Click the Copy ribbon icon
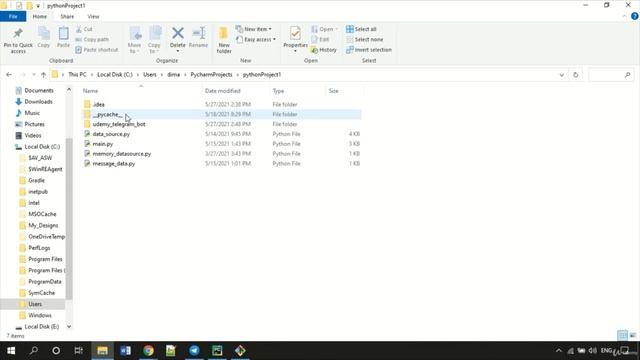This screenshot has height=360, width=640. [44, 37]
